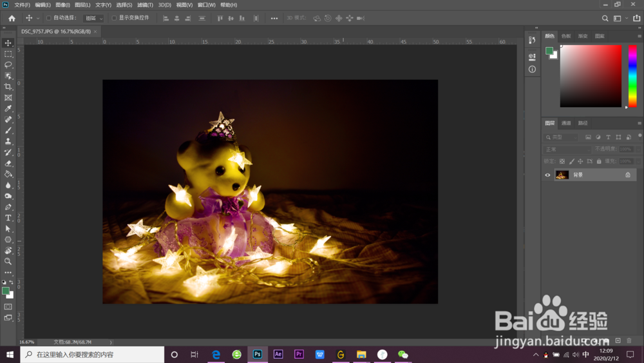Open Premiere Pro from the taskbar

299,355
